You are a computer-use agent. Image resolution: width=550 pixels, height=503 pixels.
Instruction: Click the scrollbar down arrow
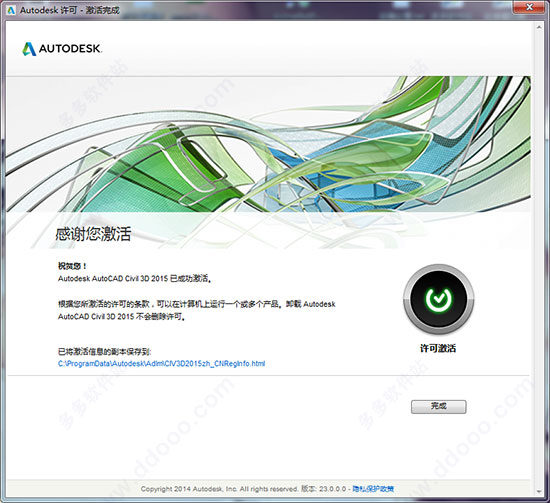(x=539, y=492)
